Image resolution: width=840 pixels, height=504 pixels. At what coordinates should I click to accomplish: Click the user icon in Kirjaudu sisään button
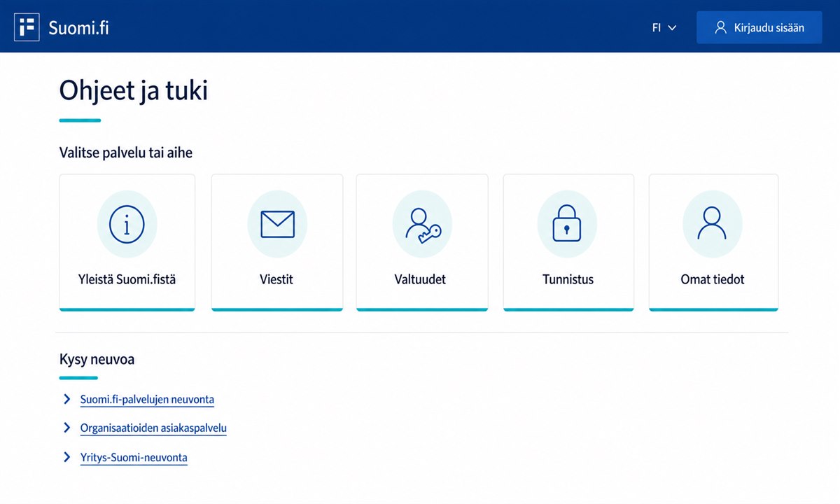pyautogui.click(x=720, y=28)
